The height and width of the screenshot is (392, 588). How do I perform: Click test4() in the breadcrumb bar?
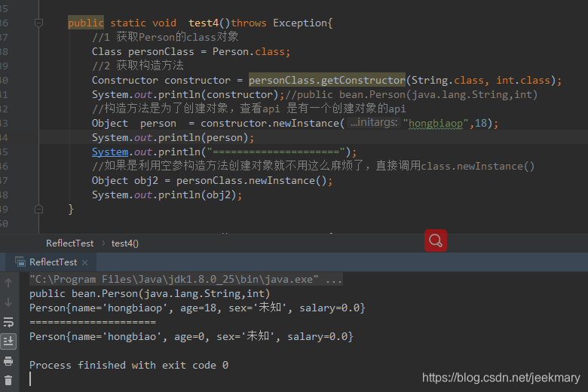(125, 243)
